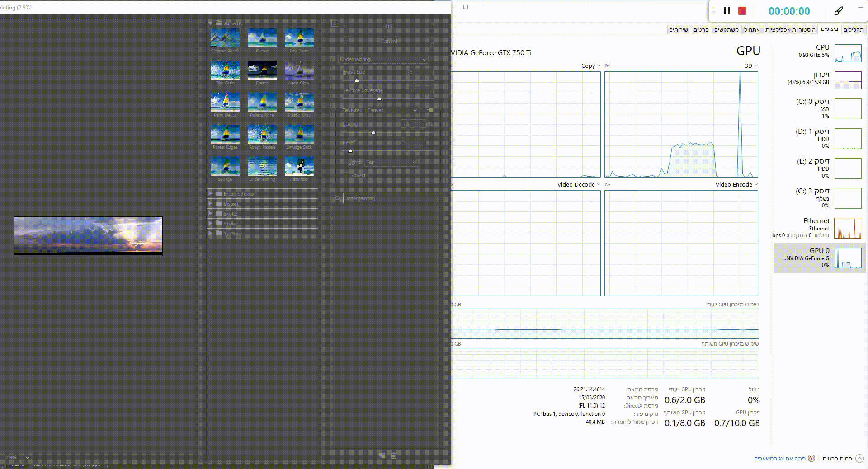Image resolution: width=868 pixels, height=469 pixels.
Task: Click the Brush Size value field
Action: point(420,72)
